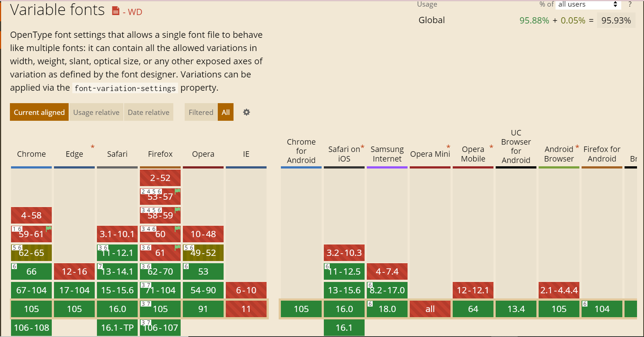Click the Safari column header
644x337 pixels.
pyautogui.click(x=117, y=154)
